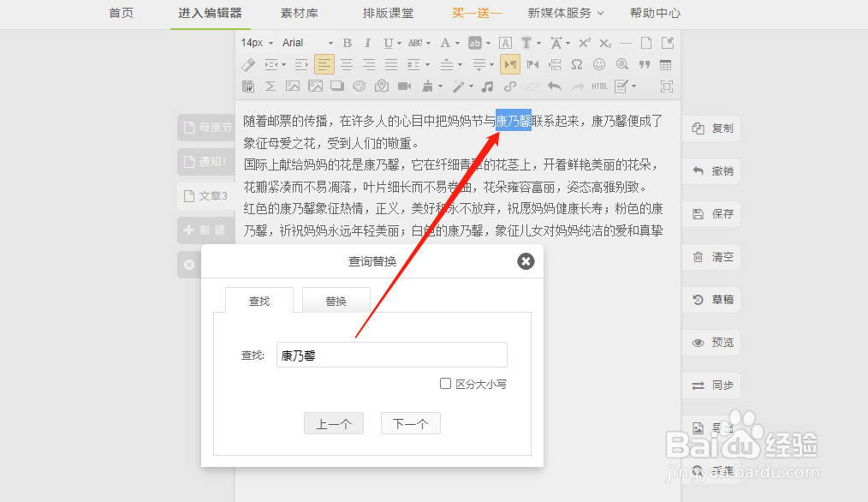Toggle italic formatting

pyautogui.click(x=367, y=43)
